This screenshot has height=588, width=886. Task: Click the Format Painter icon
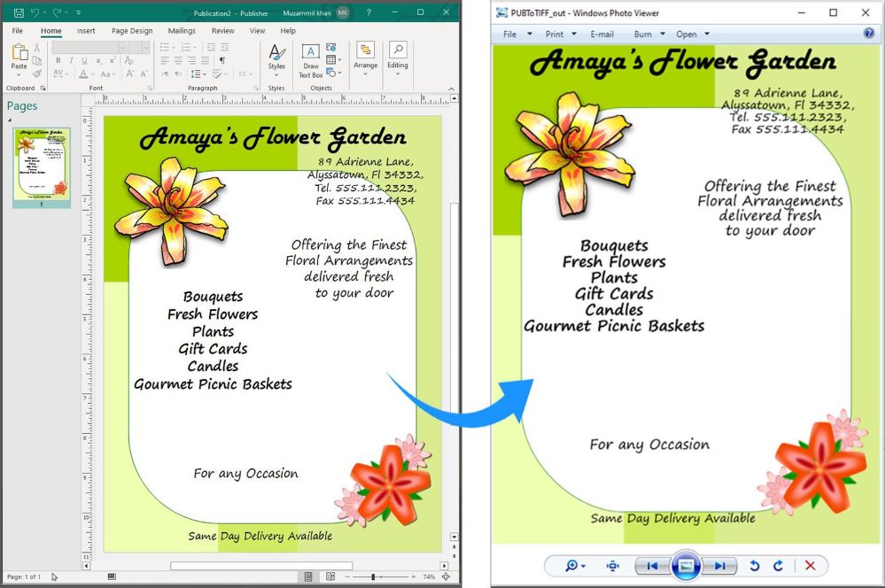(x=36, y=74)
